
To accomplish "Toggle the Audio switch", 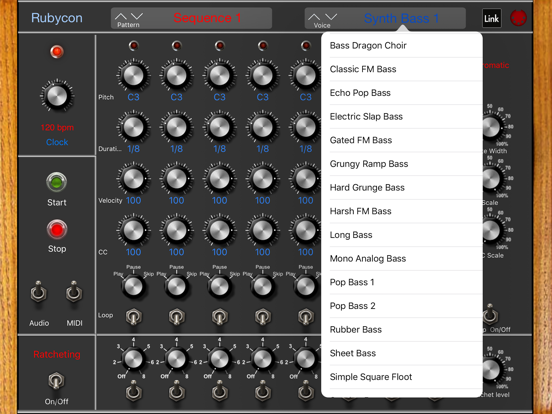I will click(x=38, y=293).
